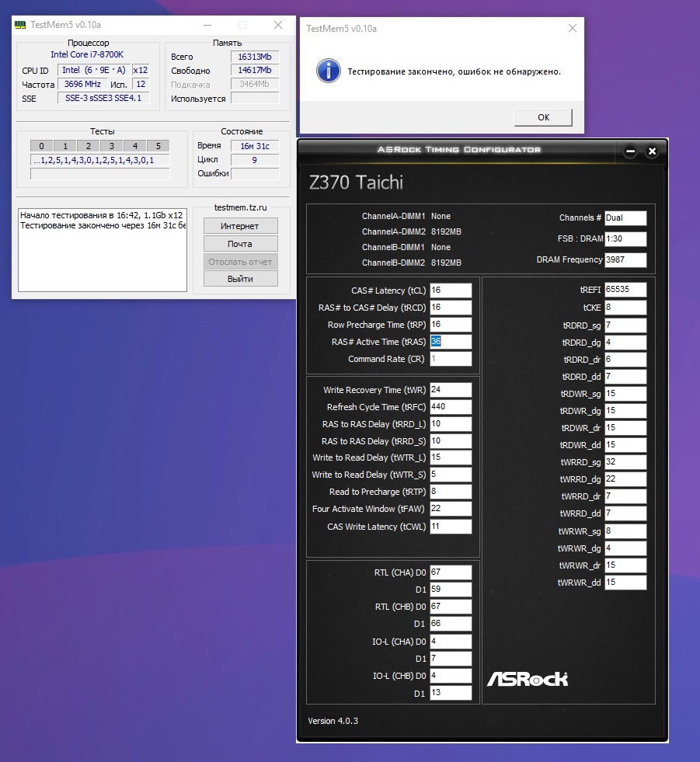
Task: Click the tRRD_S value field
Action: (451, 440)
